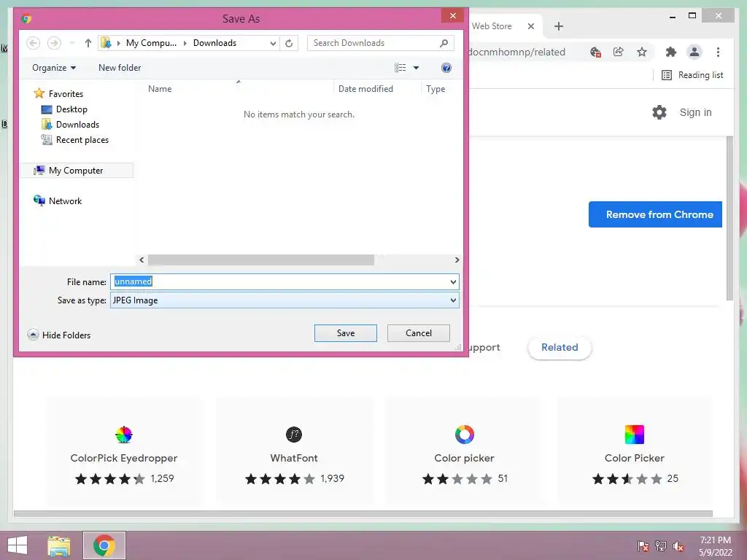
Task: Close the Save As dialog
Action: (452, 16)
